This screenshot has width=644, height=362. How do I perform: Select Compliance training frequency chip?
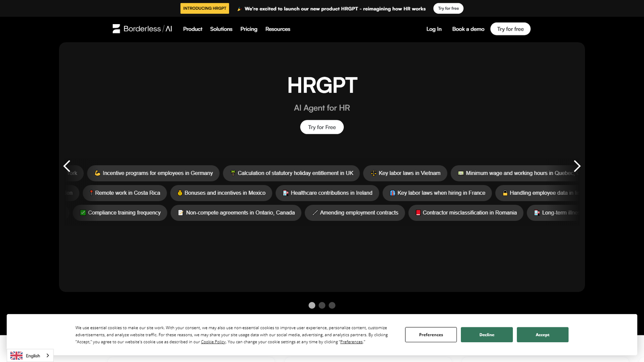pos(120,212)
